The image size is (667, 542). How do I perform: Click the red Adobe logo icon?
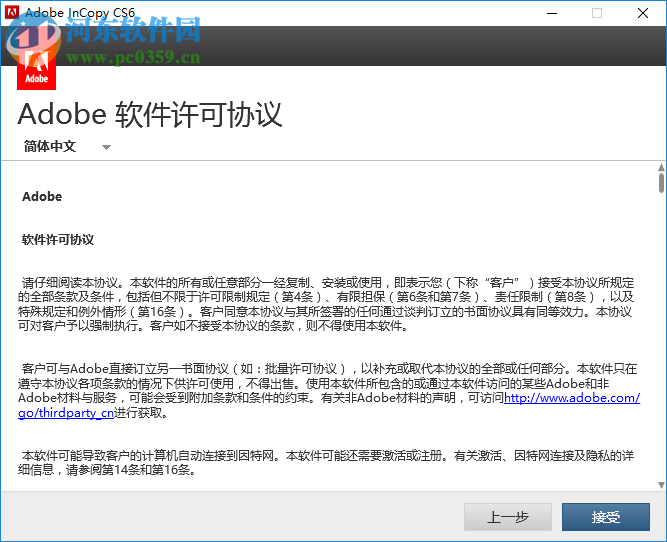click(x=36, y=70)
